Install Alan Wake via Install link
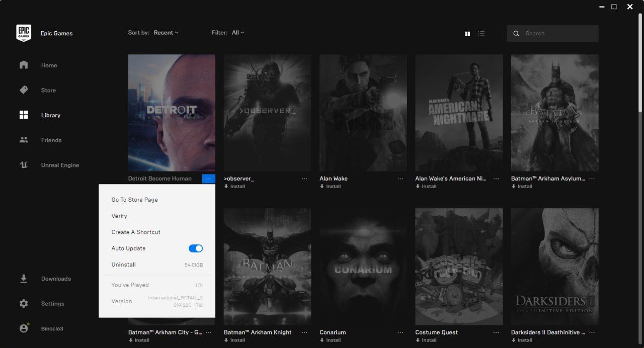Image resolution: width=644 pixels, height=348 pixels. point(331,187)
